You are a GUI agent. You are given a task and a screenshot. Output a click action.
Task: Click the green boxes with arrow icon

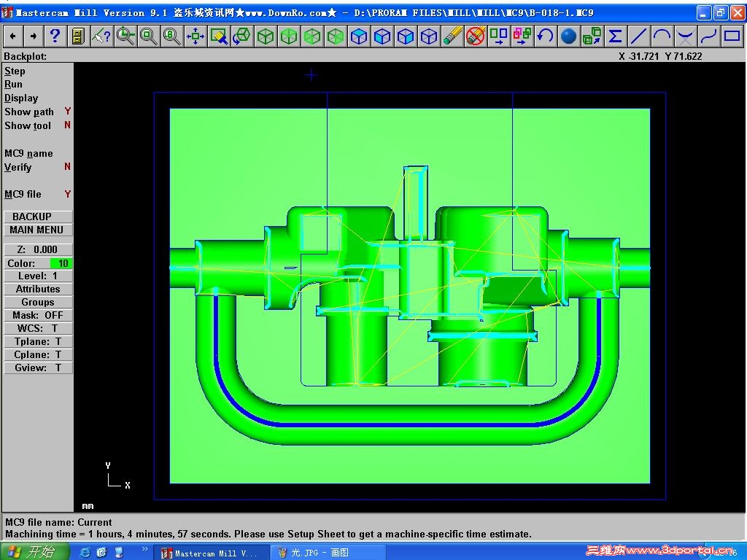click(592, 36)
